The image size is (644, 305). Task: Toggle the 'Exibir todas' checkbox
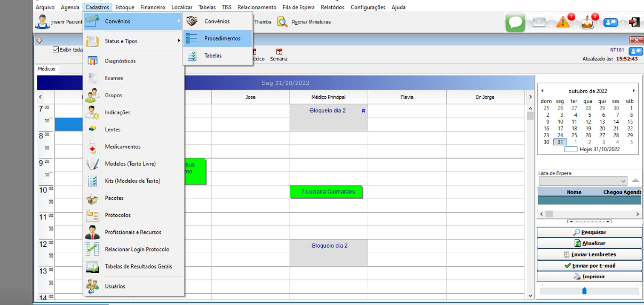tap(56, 50)
